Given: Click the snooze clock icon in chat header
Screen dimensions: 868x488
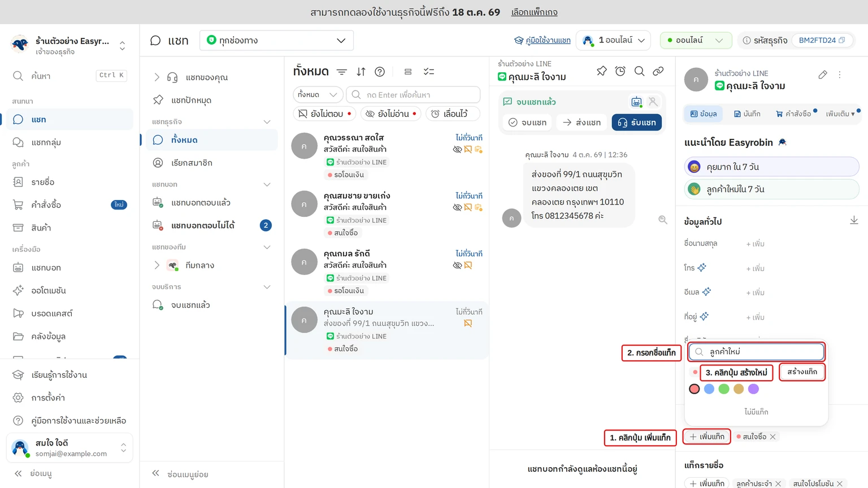Looking at the screenshot, I should [620, 71].
